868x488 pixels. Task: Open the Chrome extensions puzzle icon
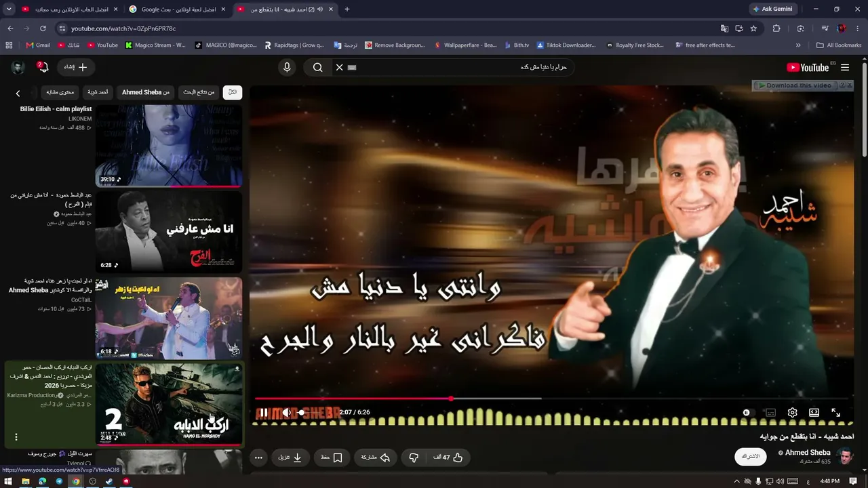776,28
